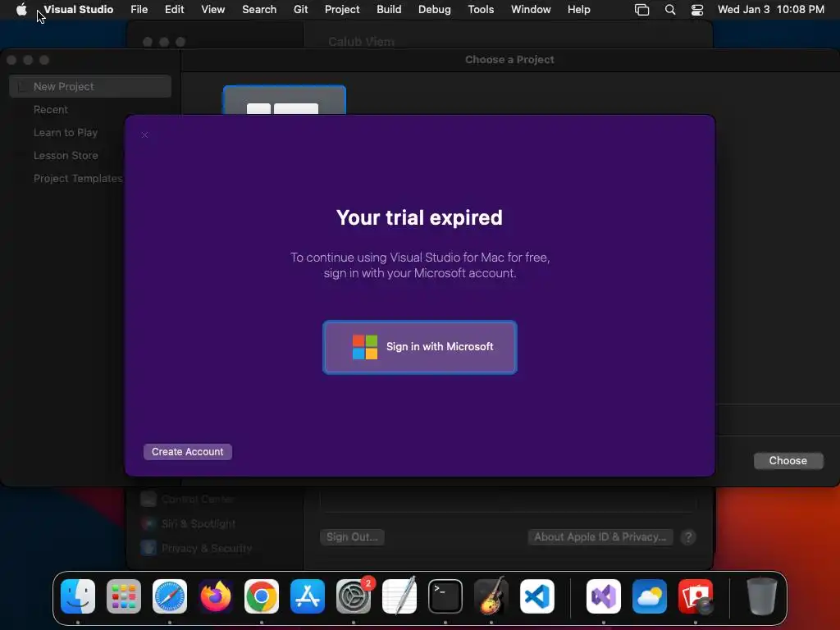Open Visual Studio Code in the dock
The width and height of the screenshot is (840, 630).
536,596
